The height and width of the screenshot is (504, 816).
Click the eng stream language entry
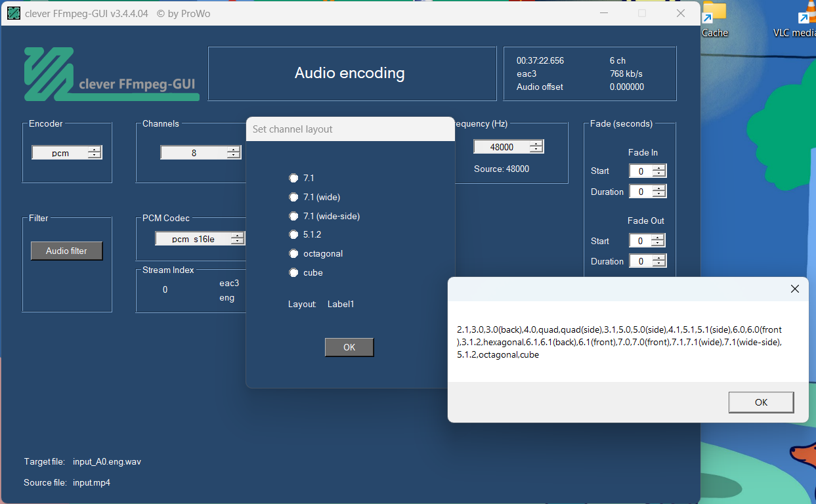tap(226, 298)
